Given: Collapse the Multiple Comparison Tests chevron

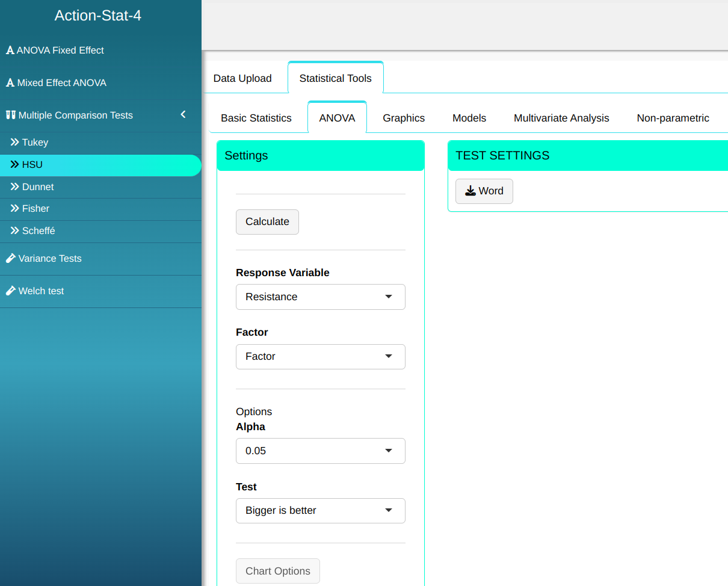Looking at the screenshot, I should click(x=184, y=115).
